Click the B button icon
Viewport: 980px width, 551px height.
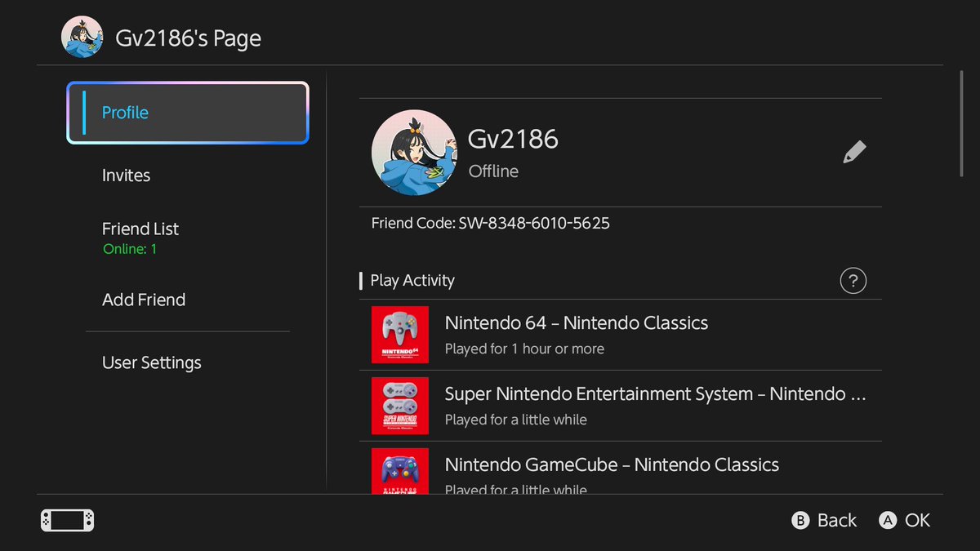pyautogui.click(x=801, y=521)
